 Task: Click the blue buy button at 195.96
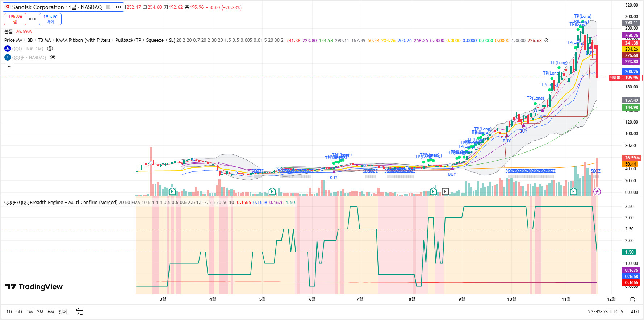coord(50,19)
